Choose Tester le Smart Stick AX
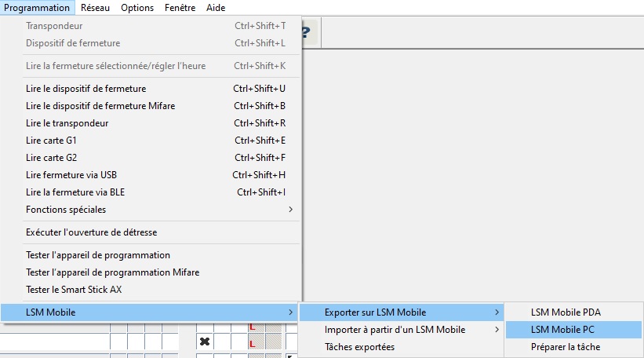The height and width of the screenshot is (358, 644). (x=74, y=290)
